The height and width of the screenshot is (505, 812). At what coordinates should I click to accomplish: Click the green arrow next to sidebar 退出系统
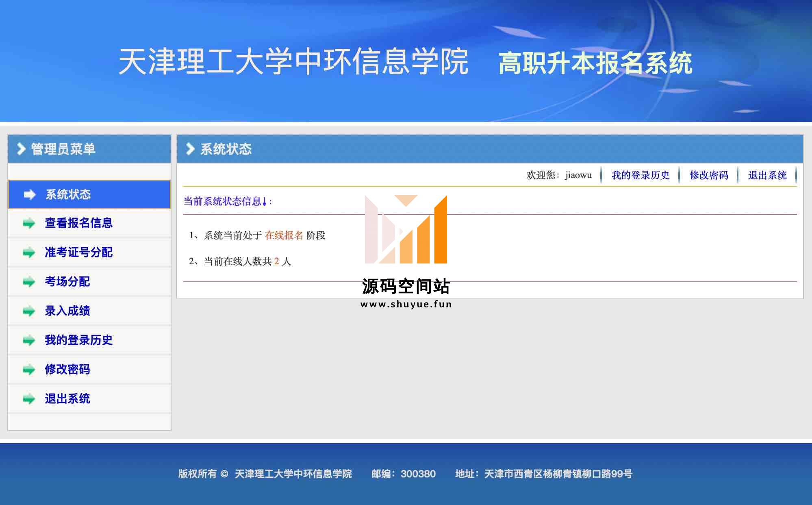click(29, 399)
